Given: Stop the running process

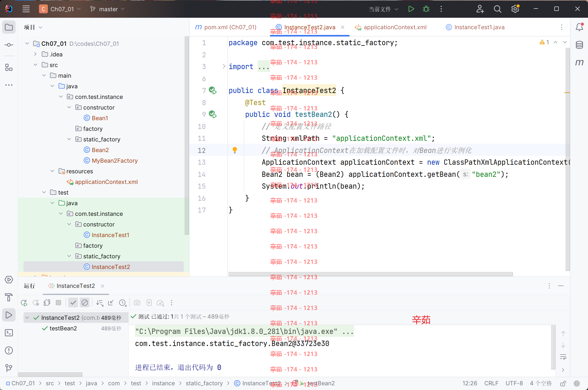Looking at the screenshot, I should (58, 303).
